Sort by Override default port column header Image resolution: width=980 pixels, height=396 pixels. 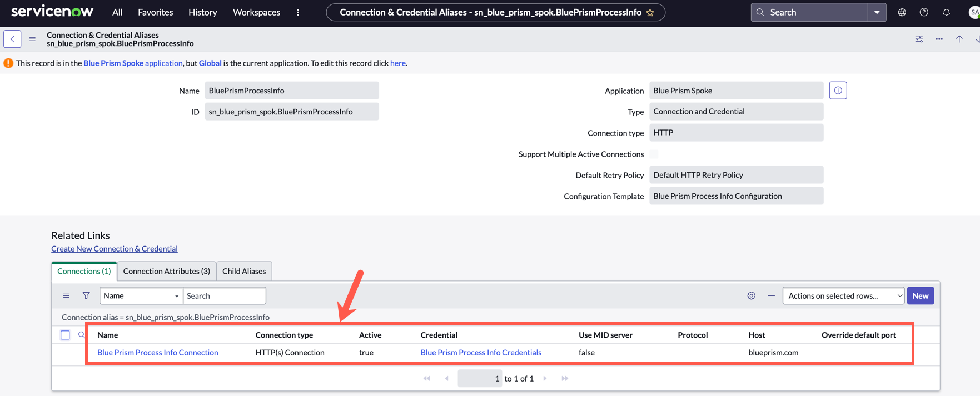point(859,335)
